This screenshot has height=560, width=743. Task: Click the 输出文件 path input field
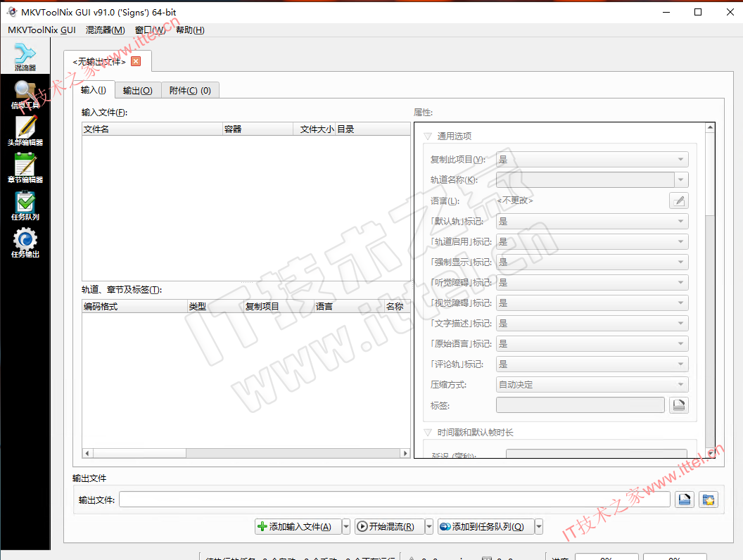pyautogui.click(x=395, y=499)
